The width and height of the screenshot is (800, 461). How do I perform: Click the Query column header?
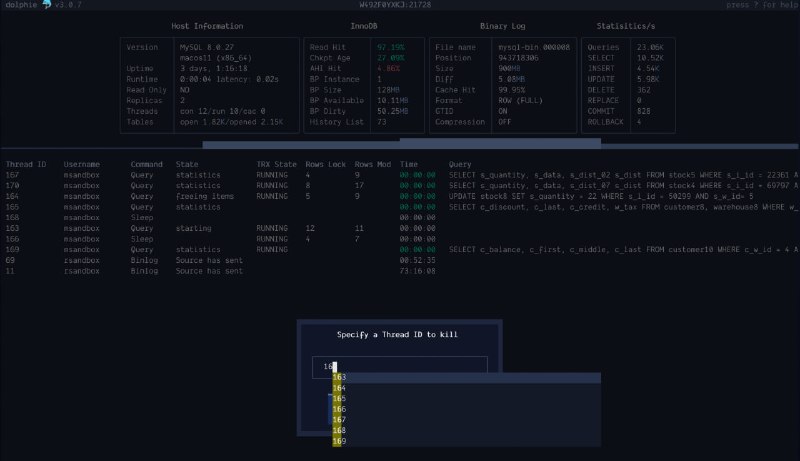pos(460,164)
